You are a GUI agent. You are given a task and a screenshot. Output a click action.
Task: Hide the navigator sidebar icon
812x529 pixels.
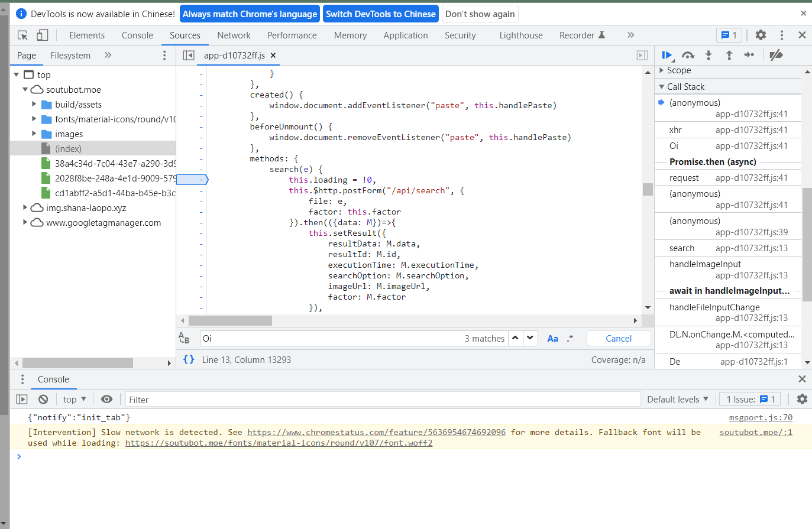coord(189,56)
